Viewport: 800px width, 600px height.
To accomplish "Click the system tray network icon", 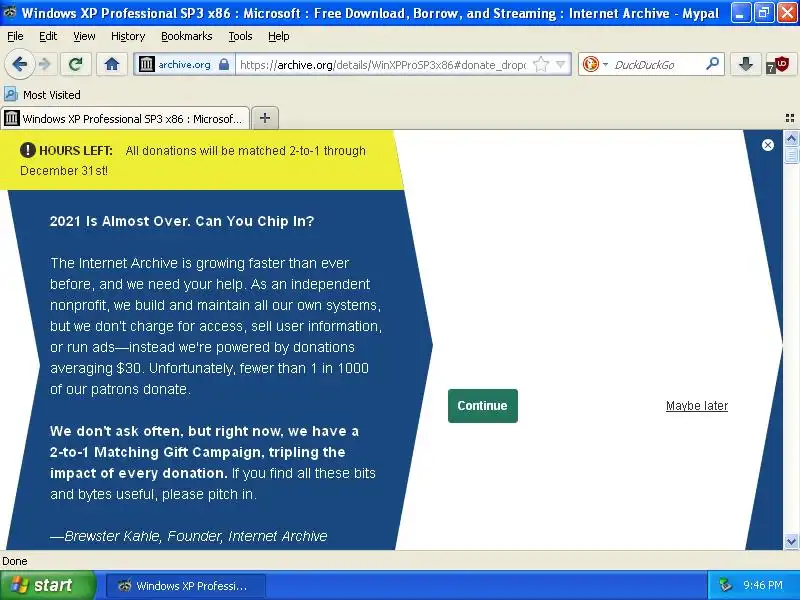I will tap(725, 585).
